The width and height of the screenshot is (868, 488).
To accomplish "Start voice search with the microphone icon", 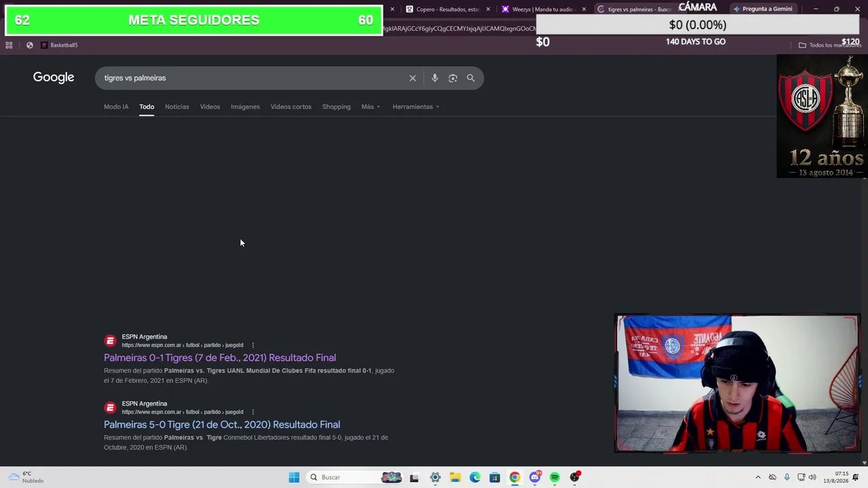I will click(435, 78).
